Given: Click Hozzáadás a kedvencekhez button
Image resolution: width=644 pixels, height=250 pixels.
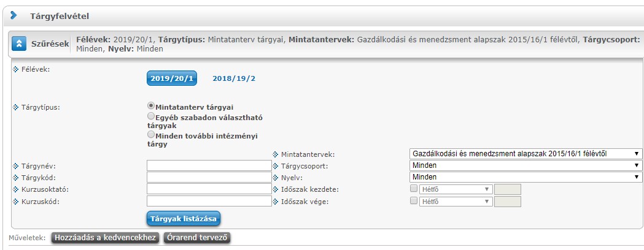Looking at the screenshot, I should [106, 238].
